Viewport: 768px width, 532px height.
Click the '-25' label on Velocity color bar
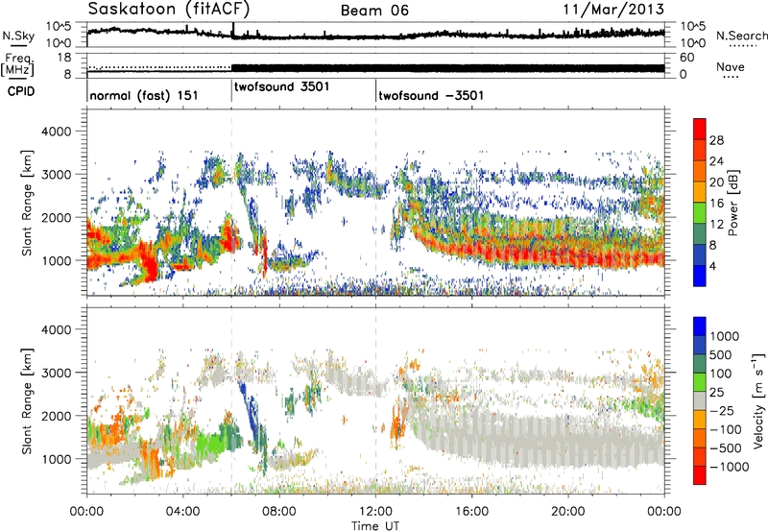721,410
